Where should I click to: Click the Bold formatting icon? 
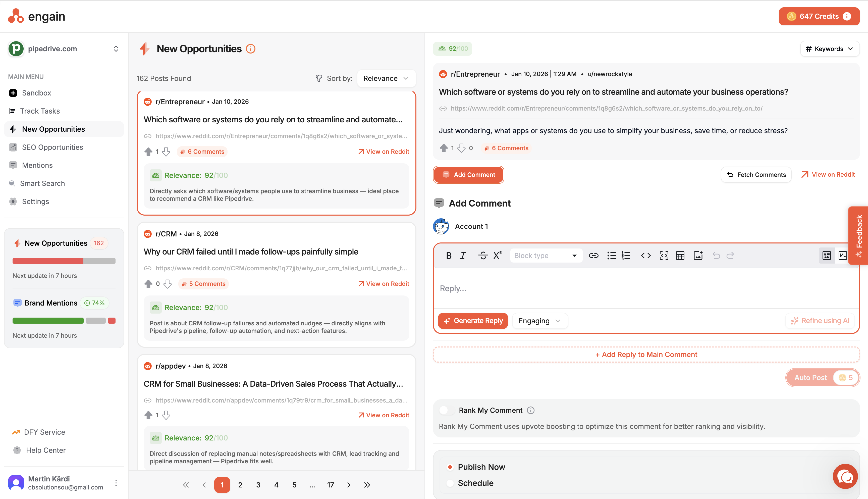tap(448, 256)
